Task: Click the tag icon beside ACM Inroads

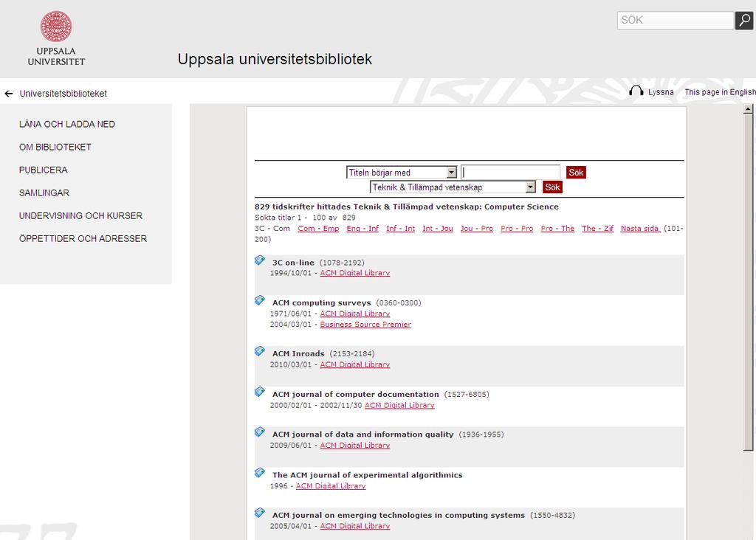Action: click(x=260, y=351)
